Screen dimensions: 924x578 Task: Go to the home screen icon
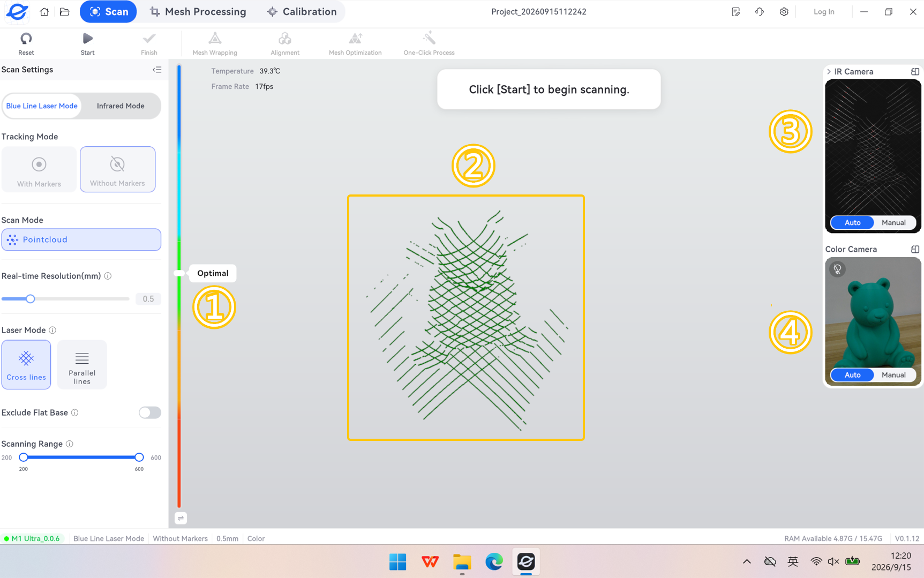coord(44,12)
